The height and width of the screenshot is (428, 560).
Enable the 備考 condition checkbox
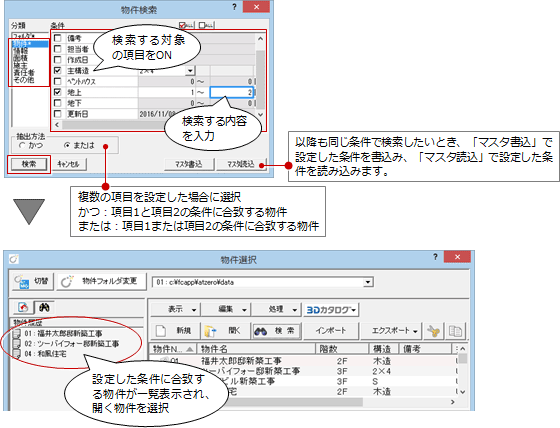pos(57,38)
